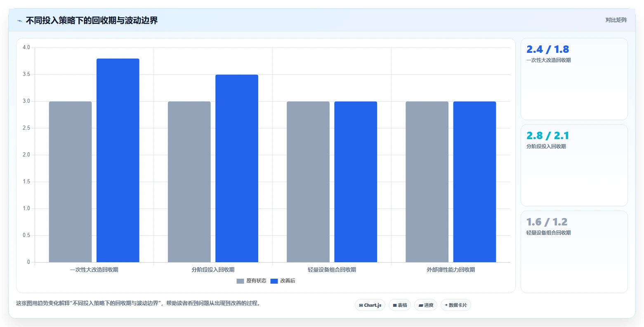Click the 2.4 / 1.8 data card value
The height and width of the screenshot is (327, 644).
coord(547,50)
